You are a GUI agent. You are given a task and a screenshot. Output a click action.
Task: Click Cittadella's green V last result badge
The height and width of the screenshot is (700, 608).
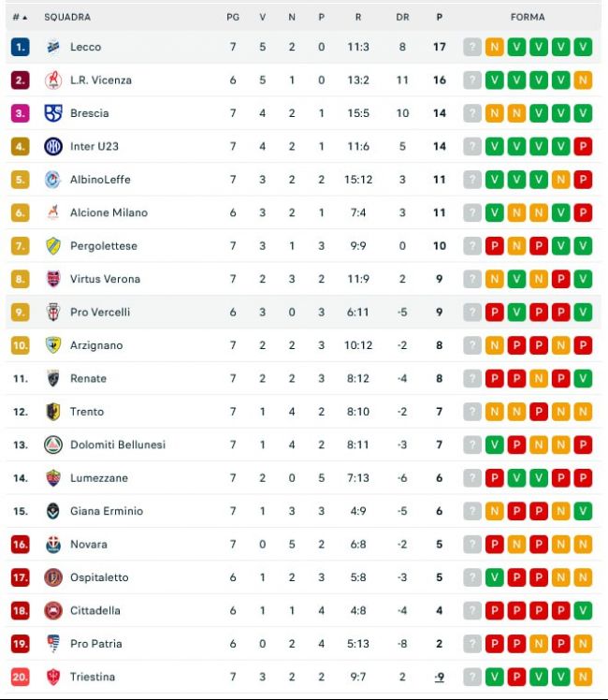583,611
